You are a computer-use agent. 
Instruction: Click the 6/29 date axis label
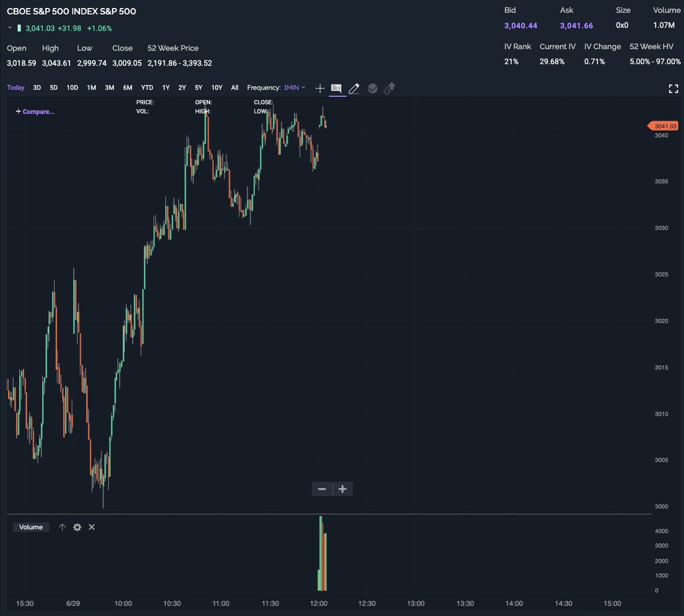tap(73, 603)
